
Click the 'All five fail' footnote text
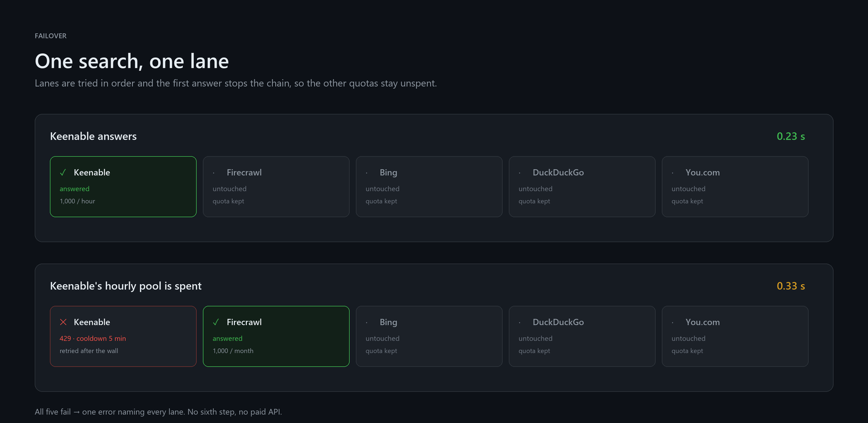158,412
